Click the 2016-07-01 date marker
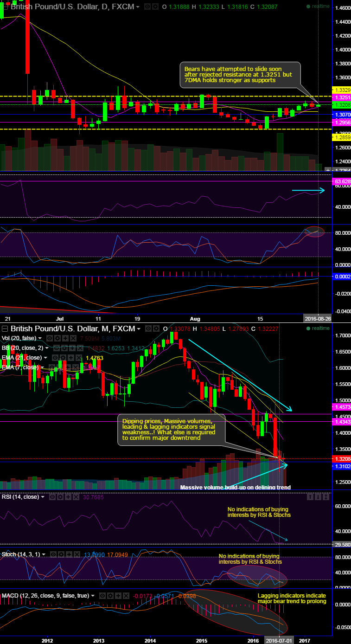This screenshot has height=644, width=351. pos(279,640)
